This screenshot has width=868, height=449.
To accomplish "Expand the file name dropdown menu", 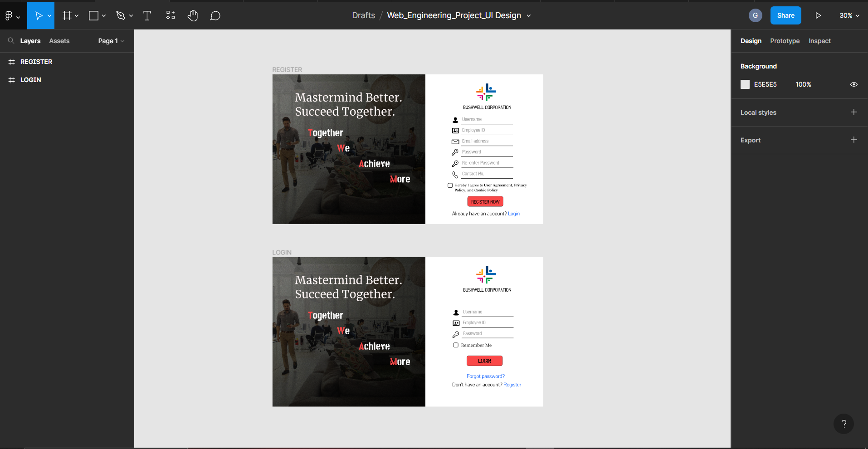I will pyautogui.click(x=529, y=15).
